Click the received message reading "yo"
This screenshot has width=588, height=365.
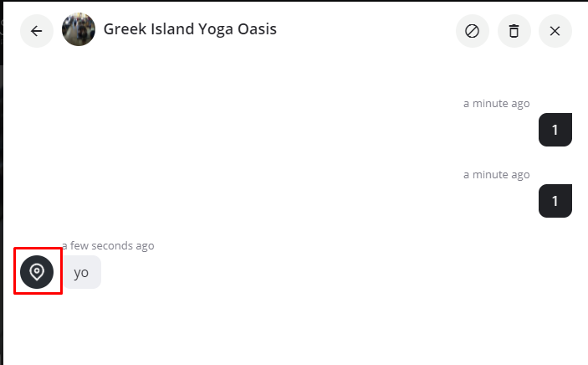pos(82,272)
